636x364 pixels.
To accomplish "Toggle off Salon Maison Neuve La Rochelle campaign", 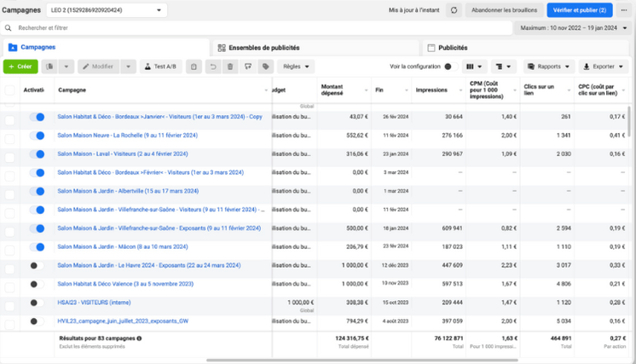I will coord(36,136).
